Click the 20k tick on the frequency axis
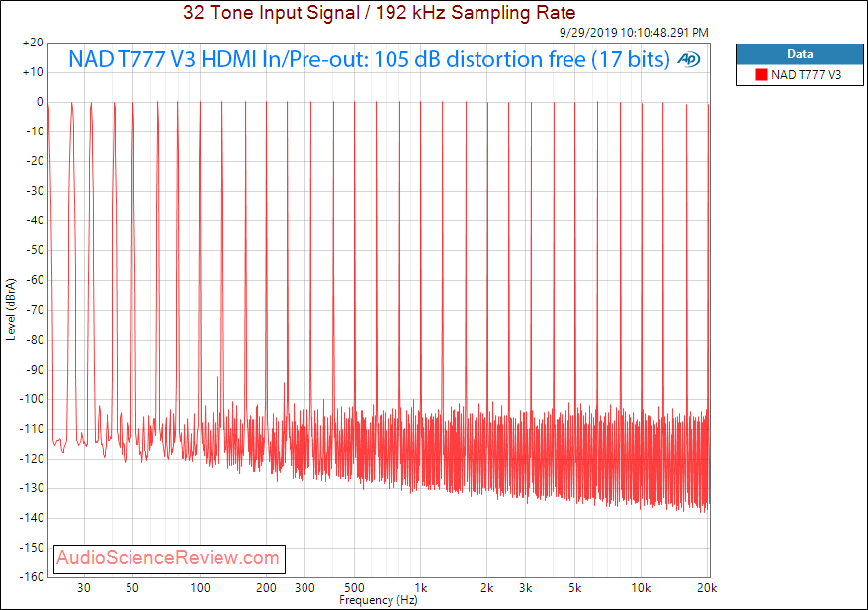The width and height of the screenshot is (868, 610). 707,588
